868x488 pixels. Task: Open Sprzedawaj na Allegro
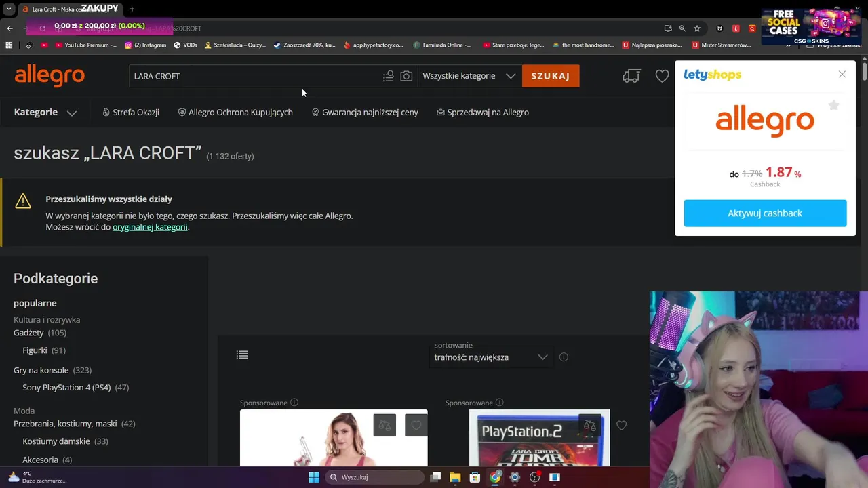pyautogui.click(x=483, y=113)
